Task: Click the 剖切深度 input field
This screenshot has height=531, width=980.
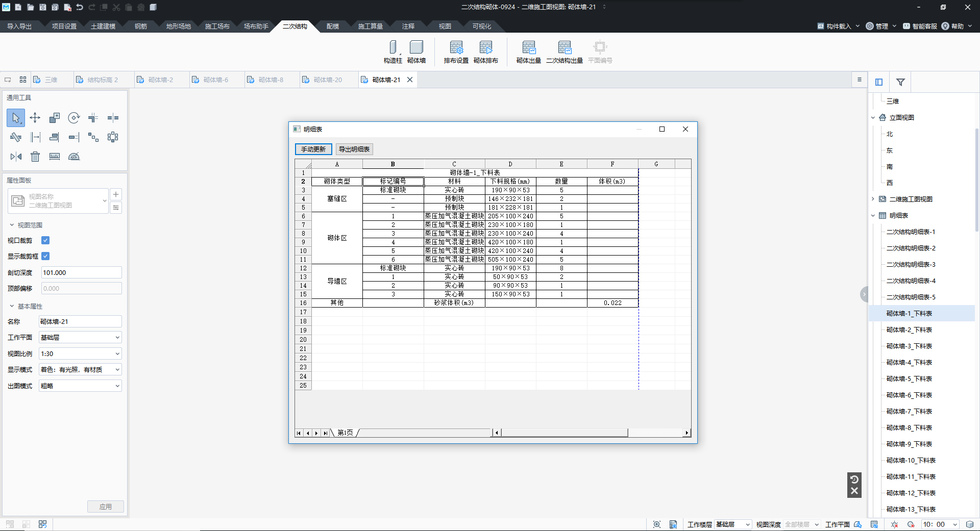Action: click(x=81, y=272)
